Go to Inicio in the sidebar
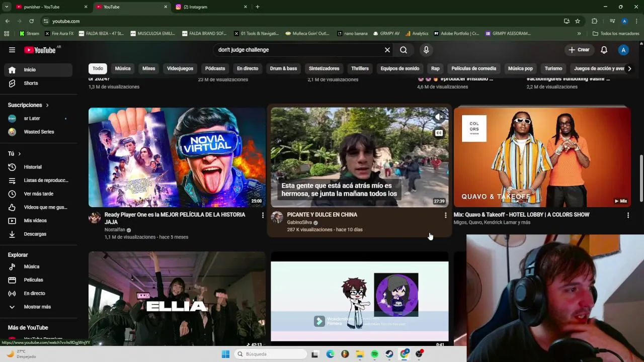The image size is (644, 362). click(38, 70)
